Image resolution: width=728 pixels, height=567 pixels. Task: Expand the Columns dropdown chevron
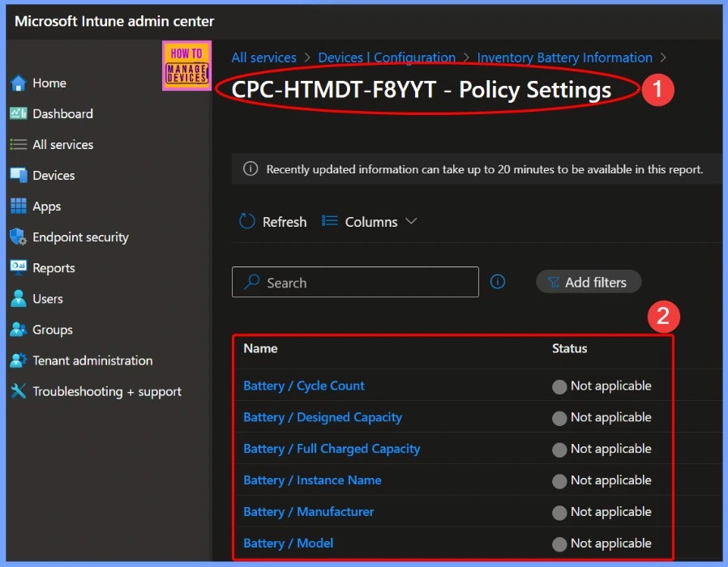click(x=411, y=221)
